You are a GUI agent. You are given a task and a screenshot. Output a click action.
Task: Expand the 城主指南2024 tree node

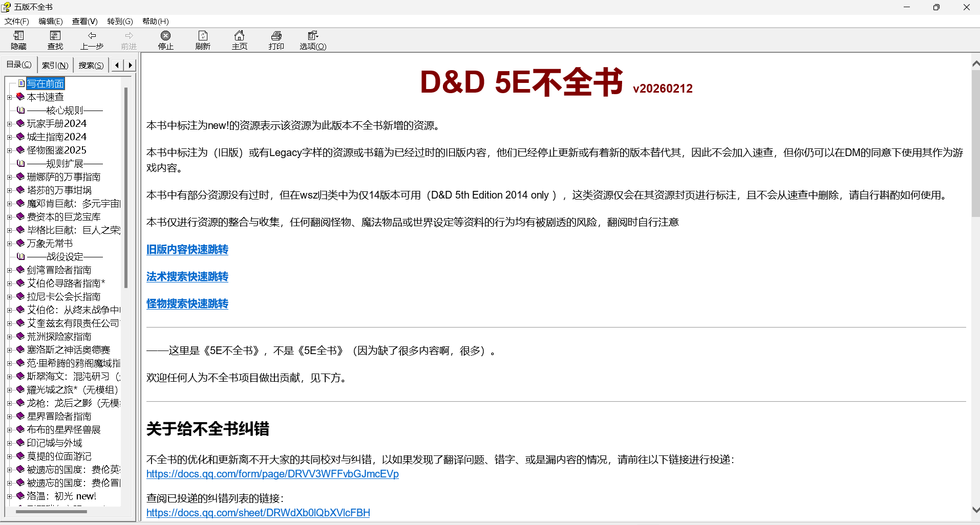[9, 137]
